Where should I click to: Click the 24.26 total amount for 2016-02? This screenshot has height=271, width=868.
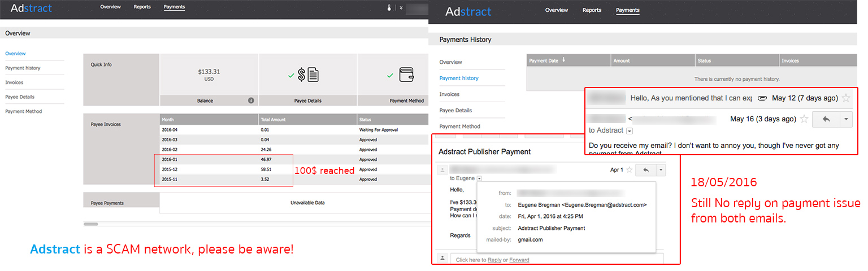pos(266,150)
